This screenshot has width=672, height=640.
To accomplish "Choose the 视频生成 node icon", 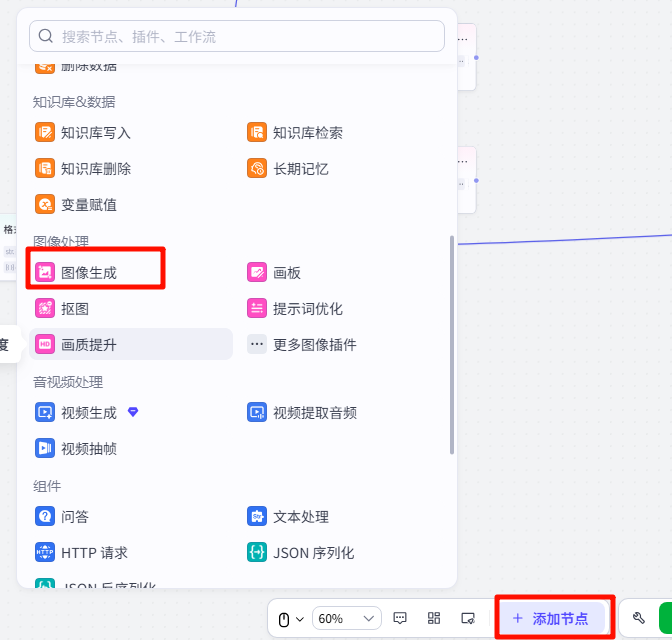I will click(x=45, y=412).
